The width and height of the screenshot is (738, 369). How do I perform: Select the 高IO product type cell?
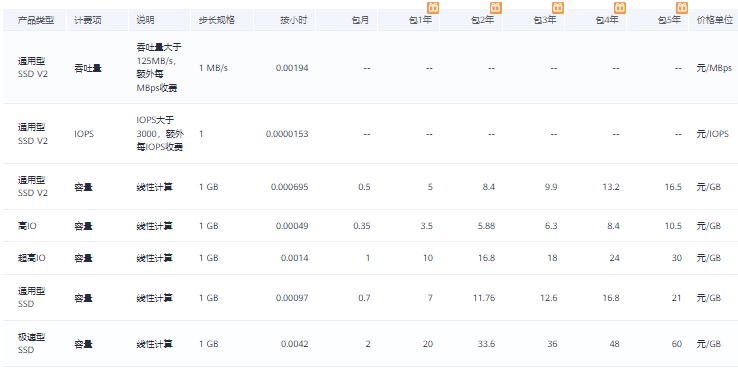tap(27, 226)
